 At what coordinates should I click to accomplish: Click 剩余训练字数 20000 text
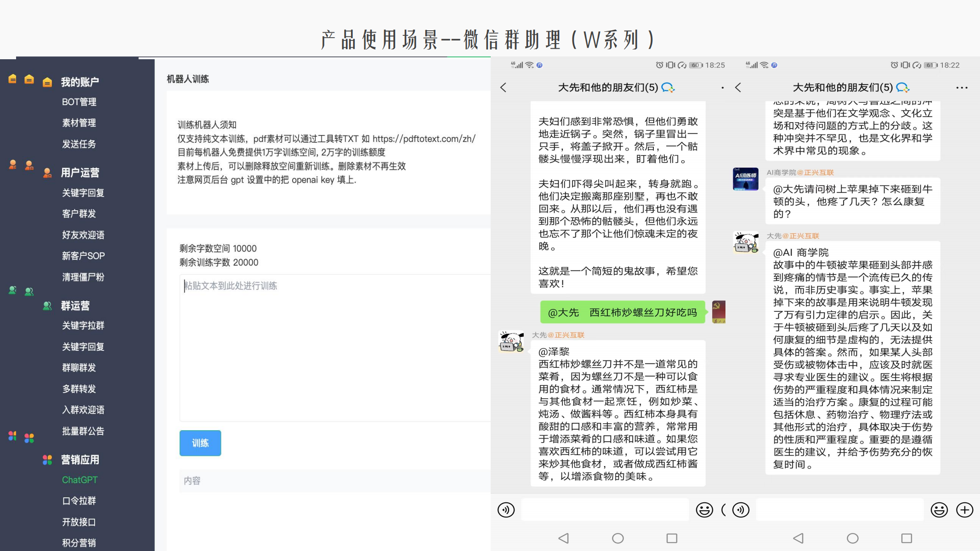pos(219,263)
